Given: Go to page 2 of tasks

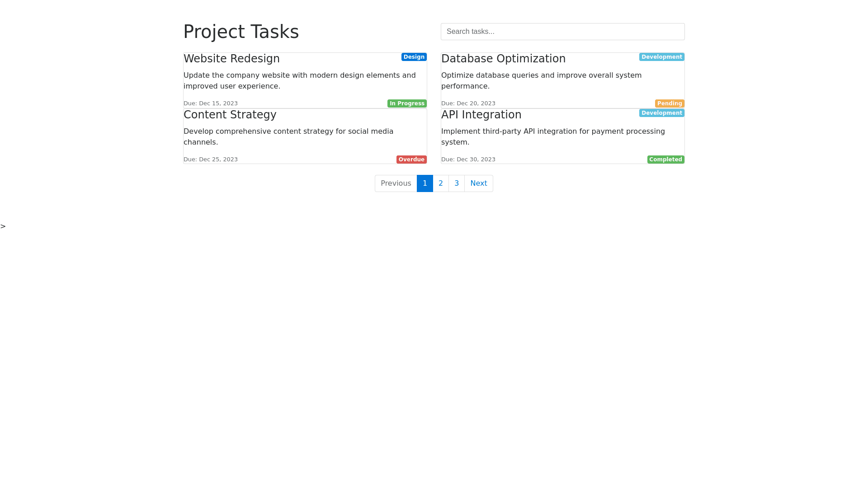Looking at the screenshot, I should (x=441, y=183).
